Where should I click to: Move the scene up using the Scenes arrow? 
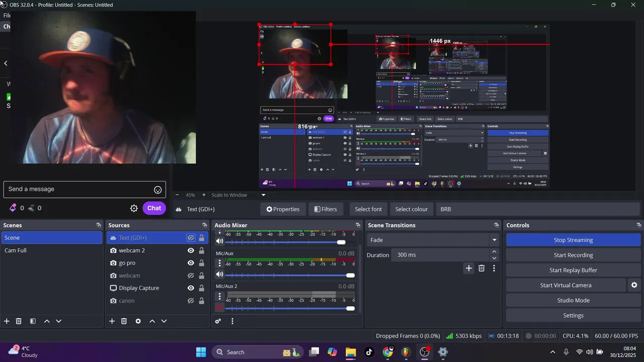pyautogui.click(x=47, y=321)
